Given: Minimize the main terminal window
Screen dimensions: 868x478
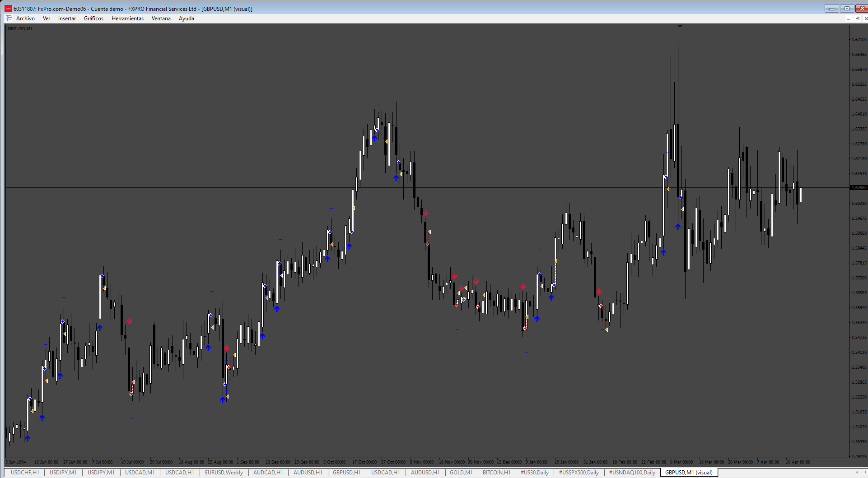Looking at the screenshot, I should (831, 9).
